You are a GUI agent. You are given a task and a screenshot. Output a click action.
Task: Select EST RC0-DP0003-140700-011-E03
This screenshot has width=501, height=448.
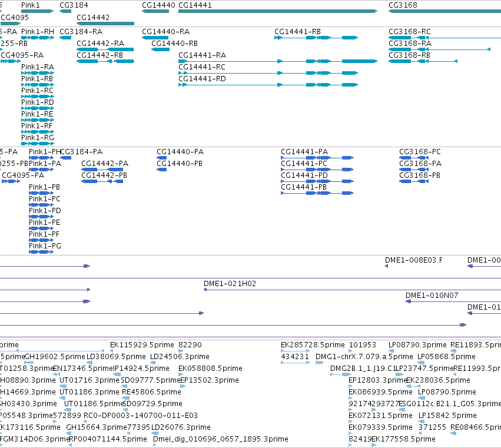point(141,416)
